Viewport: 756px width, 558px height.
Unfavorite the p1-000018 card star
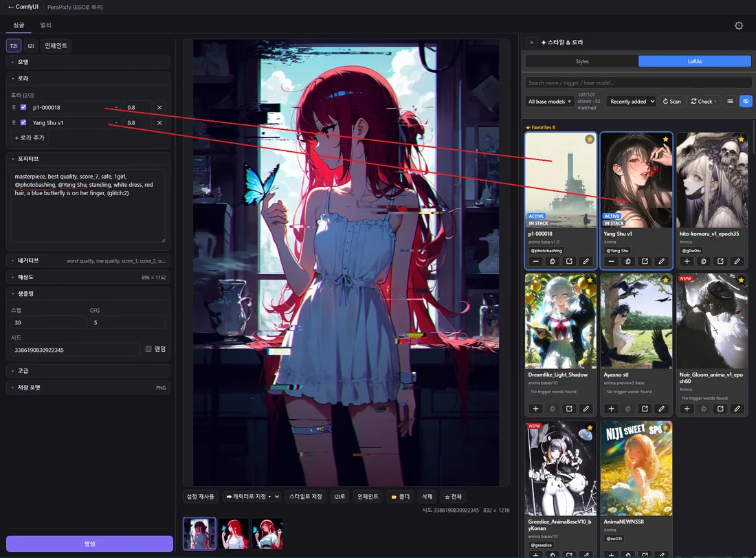[x=590, y=139]
